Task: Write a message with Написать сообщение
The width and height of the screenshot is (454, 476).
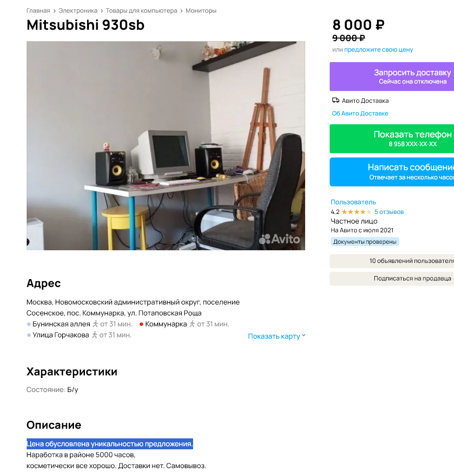Action: coord(392,172)
